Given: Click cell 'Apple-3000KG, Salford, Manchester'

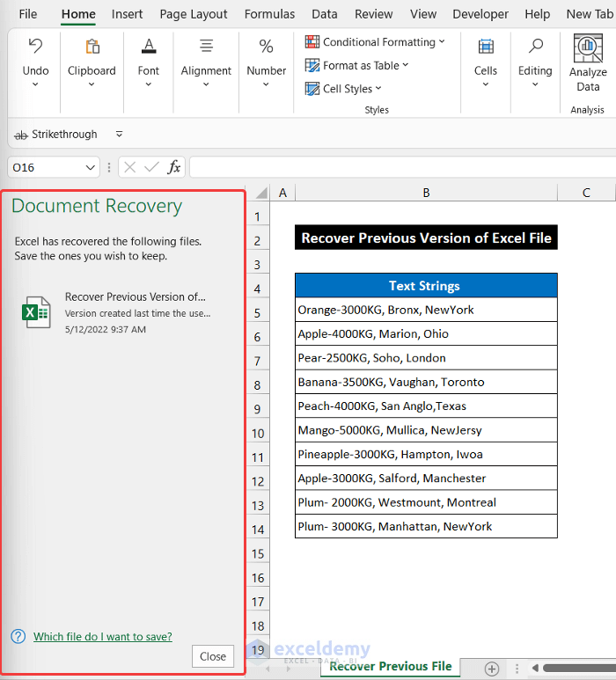Looking at the screenshot, I should click(426, 478).
